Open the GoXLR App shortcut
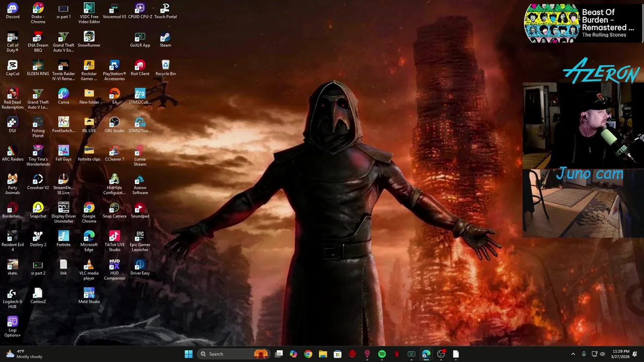This screenshot has width=644, height=362. [140, 40]
